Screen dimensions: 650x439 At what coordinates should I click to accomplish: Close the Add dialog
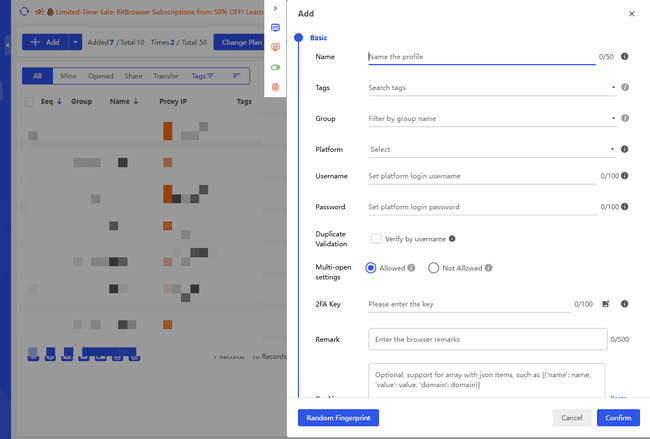631,14
